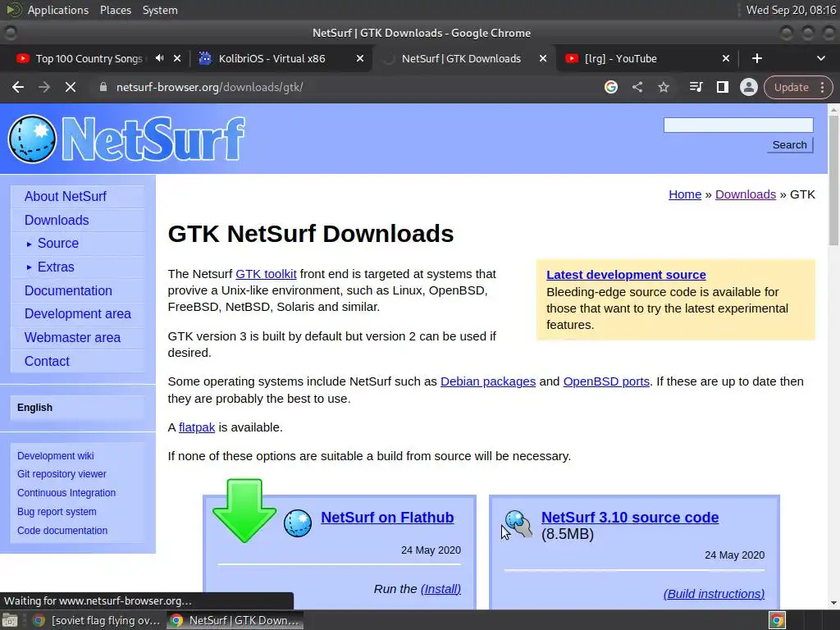Open Latest development source link
The width and height of the screenshot is (840, 630).
[626, 274]
